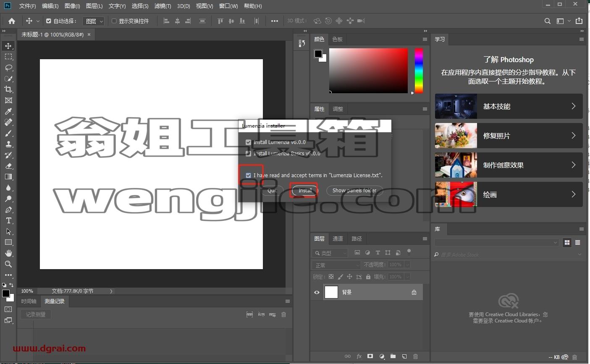Pick a color in the color field
The width and height of the screenshot is (590, 364).
click(x=368, y=71)
